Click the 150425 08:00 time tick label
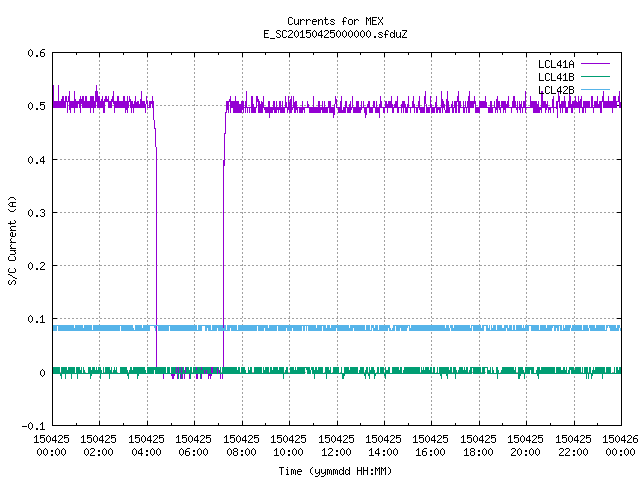 (241, 445)
